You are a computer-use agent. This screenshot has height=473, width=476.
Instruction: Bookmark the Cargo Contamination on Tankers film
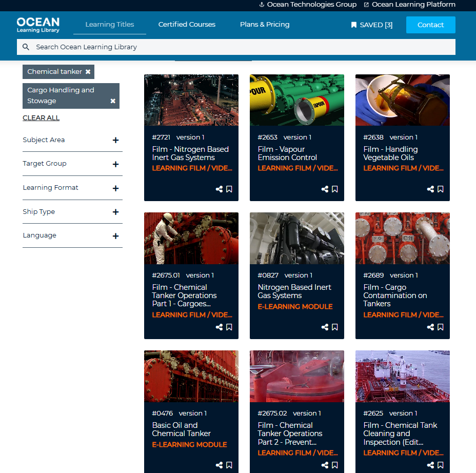pos(440,327)
